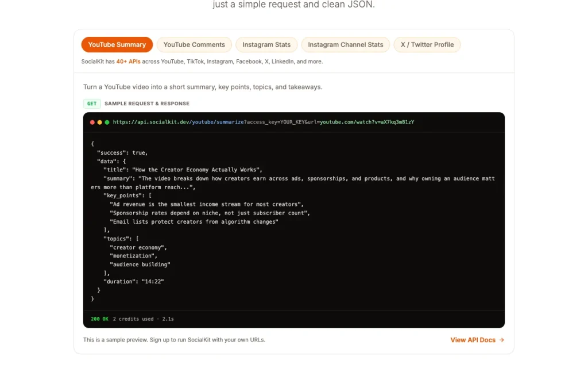Click the "just a simple request and clean JSON" heading text
This screenshot has width=588, height=368.
tap(293, 5)
